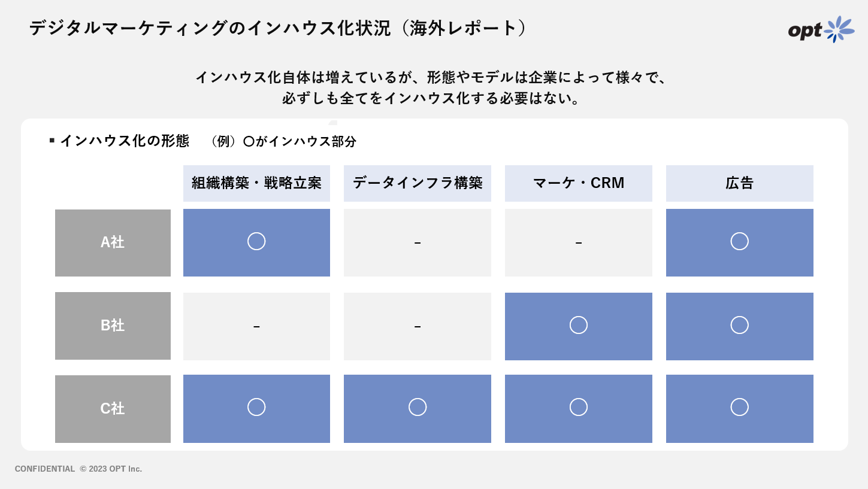Click C社 circle under 広告
The width and height of the screenshot is (868, 489).
tap(740, 407)
